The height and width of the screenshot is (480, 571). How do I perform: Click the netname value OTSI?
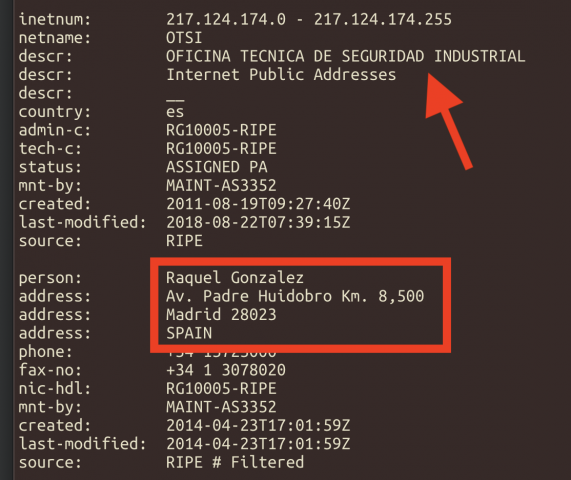click(184, 38)
